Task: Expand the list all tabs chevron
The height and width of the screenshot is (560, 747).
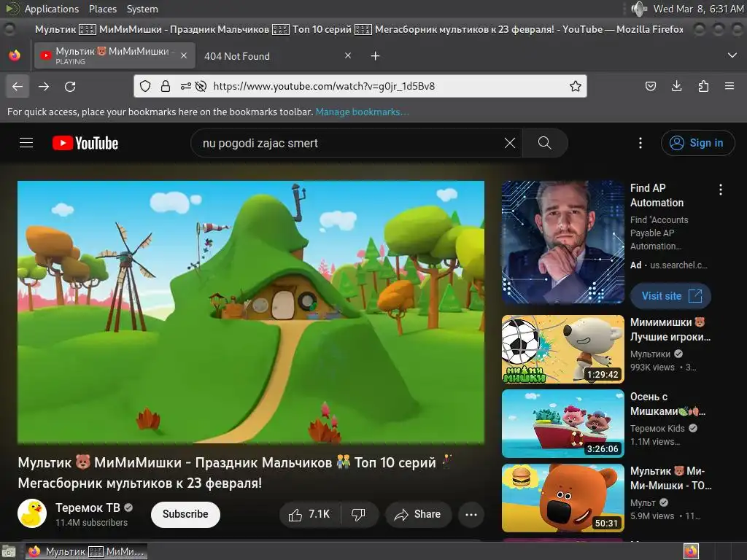Action: click(x=732, y=55)
